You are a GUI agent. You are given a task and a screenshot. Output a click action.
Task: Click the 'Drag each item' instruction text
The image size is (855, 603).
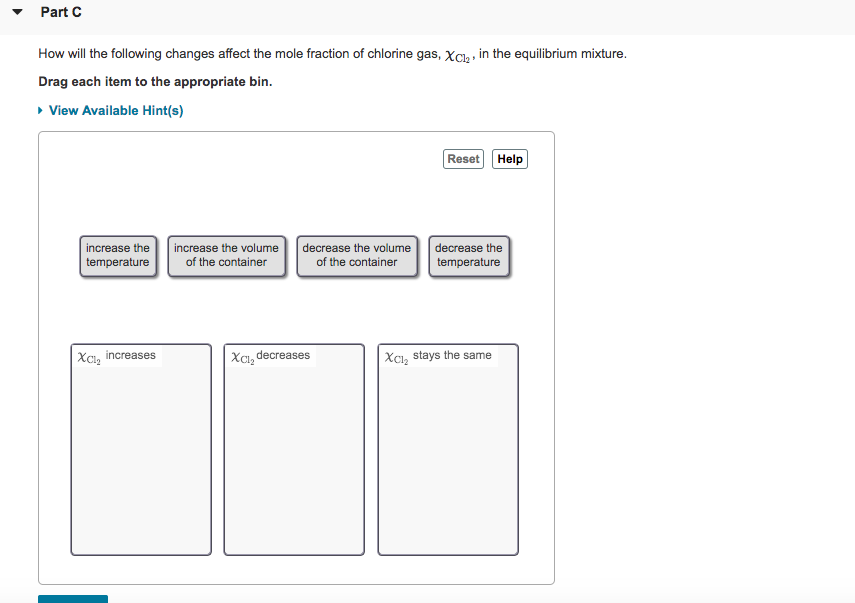[x=155, y=81]
